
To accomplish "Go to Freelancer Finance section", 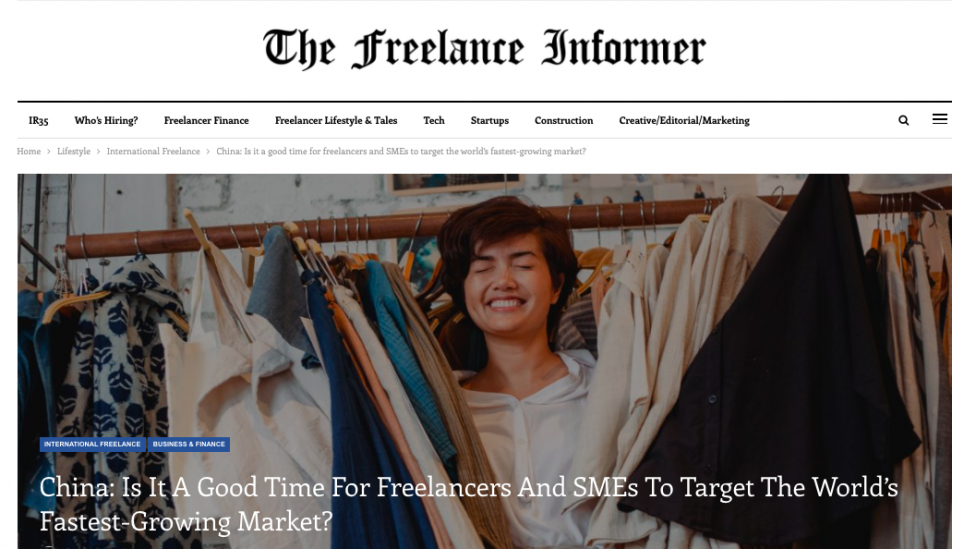I will pos(206,121).
